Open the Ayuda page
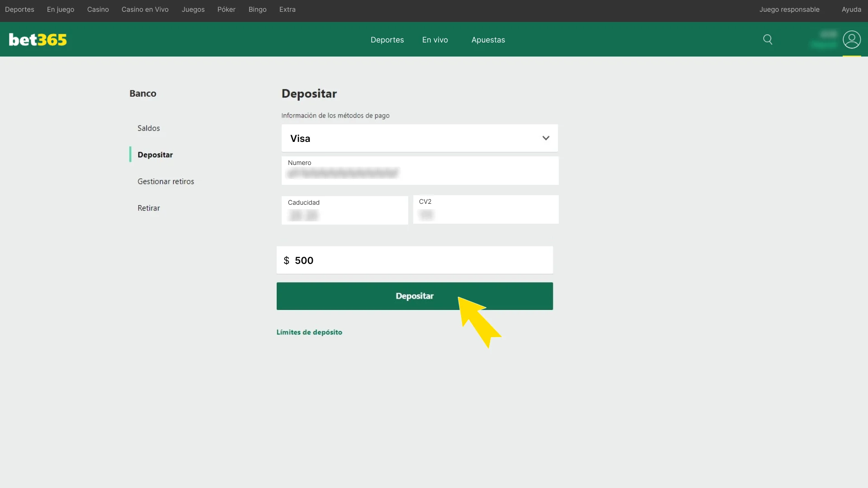 pos(852,9)
